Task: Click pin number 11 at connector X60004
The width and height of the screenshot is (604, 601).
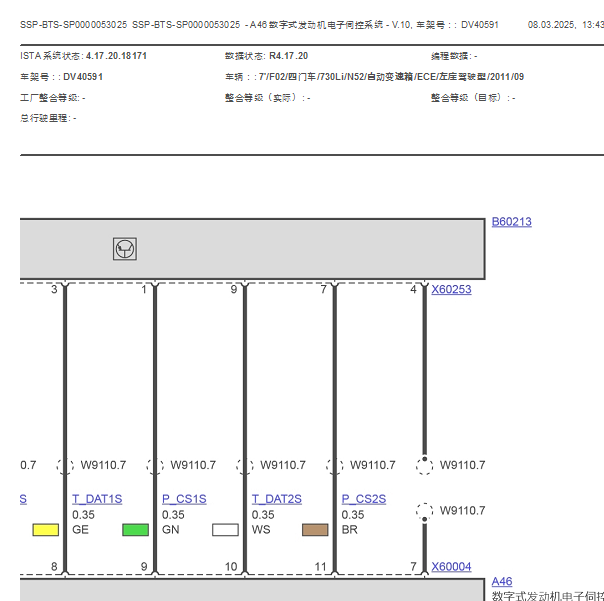Action: (x=320, y=567)
